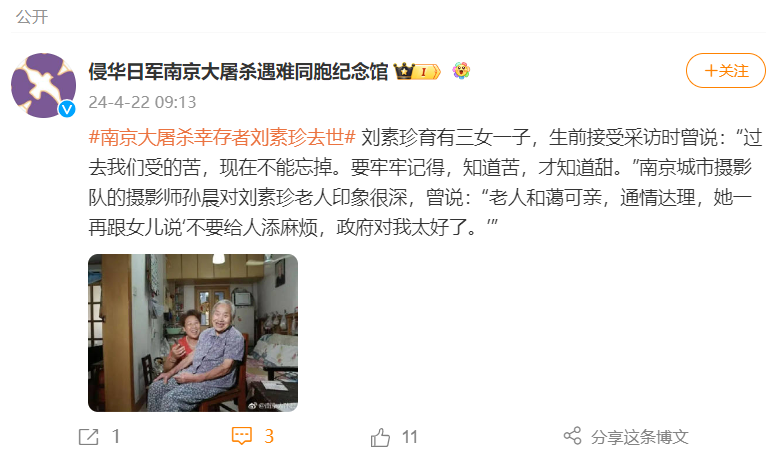Image resolution: width=777 pixels, height=462 pixels.
Task: Click the repost arrow icon
Action: [89, 437]
